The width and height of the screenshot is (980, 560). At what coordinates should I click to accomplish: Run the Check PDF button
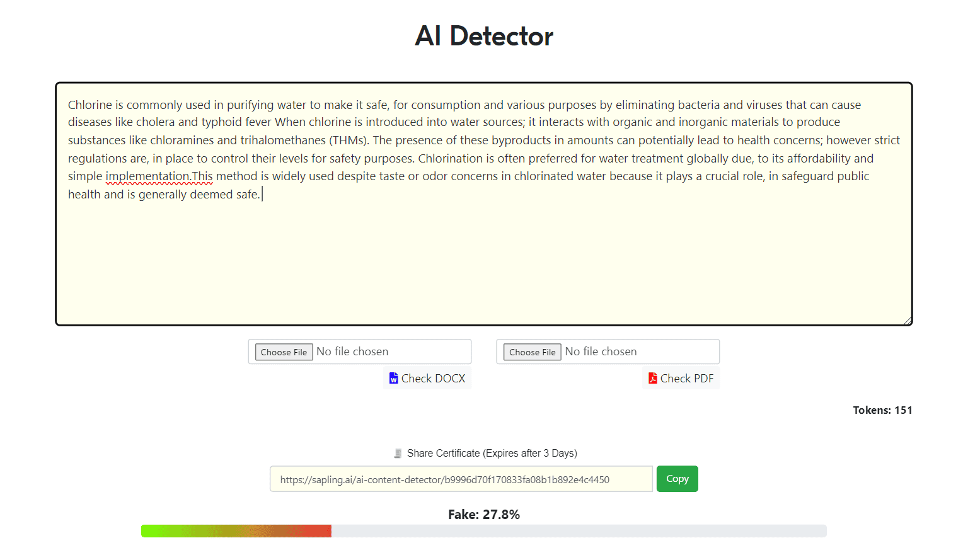[x=681, y=379]
